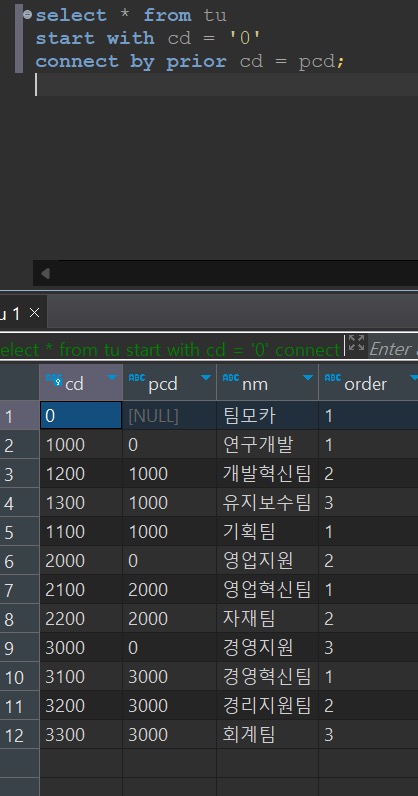Select the pcd column header
The height and width of the screenshot is (796, 418).
[170, 383]
